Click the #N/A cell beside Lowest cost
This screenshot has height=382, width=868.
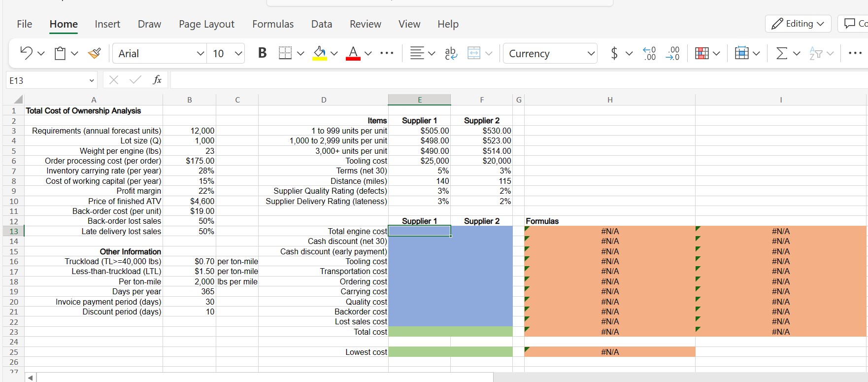[x=610, y=352]
